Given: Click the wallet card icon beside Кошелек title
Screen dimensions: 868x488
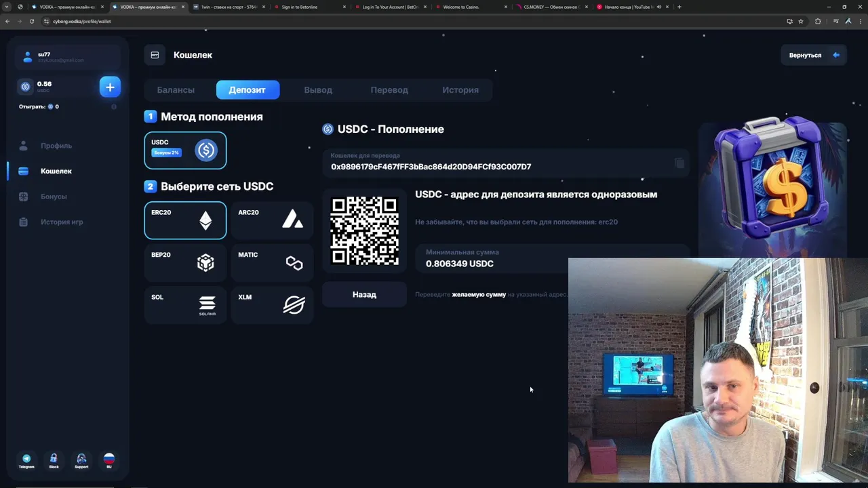Looking at the screenshot, I should 155,55.
